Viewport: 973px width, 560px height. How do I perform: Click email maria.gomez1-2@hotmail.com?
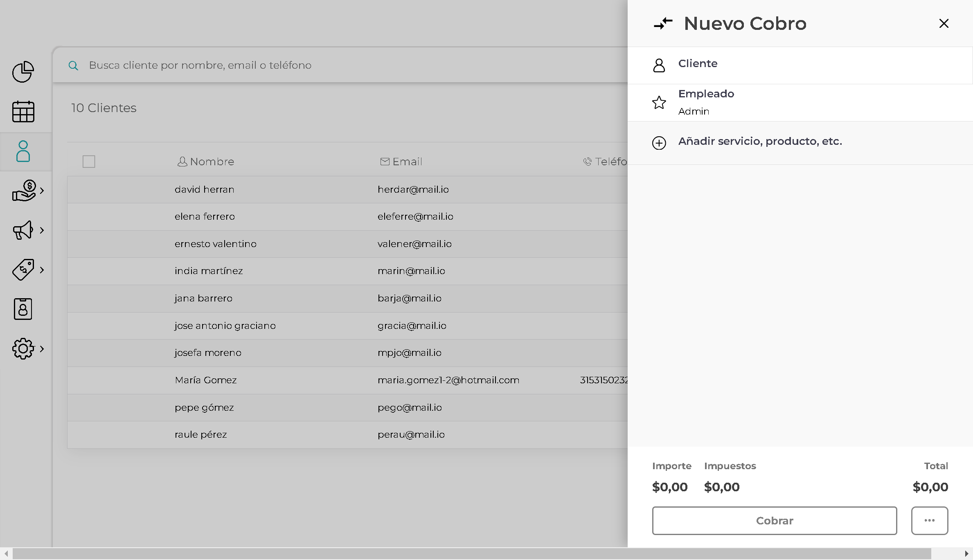(448, 380)
